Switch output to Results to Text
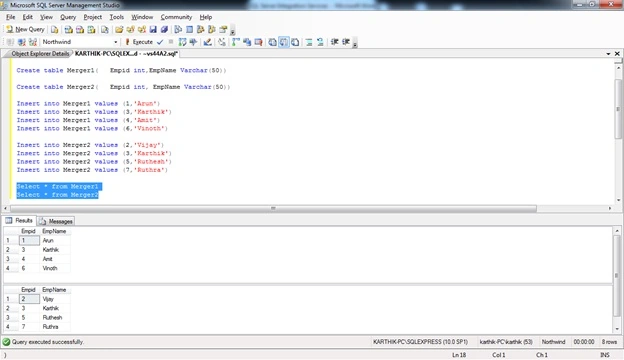Viewport: 624px width, 360px height. pyautogui.click(x=273, y=42)
